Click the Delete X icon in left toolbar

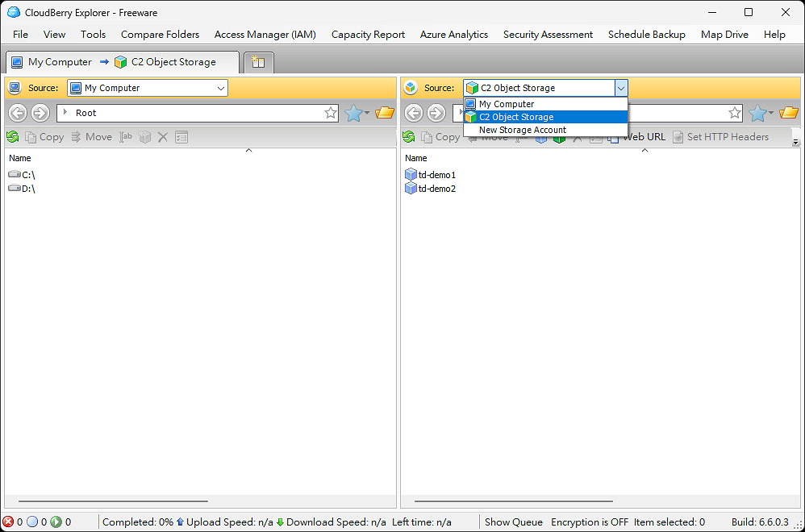[x=163, y=137]
